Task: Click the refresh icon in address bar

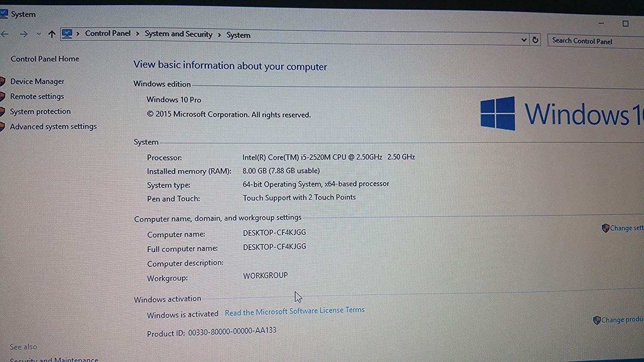Action: pos(535,39)
